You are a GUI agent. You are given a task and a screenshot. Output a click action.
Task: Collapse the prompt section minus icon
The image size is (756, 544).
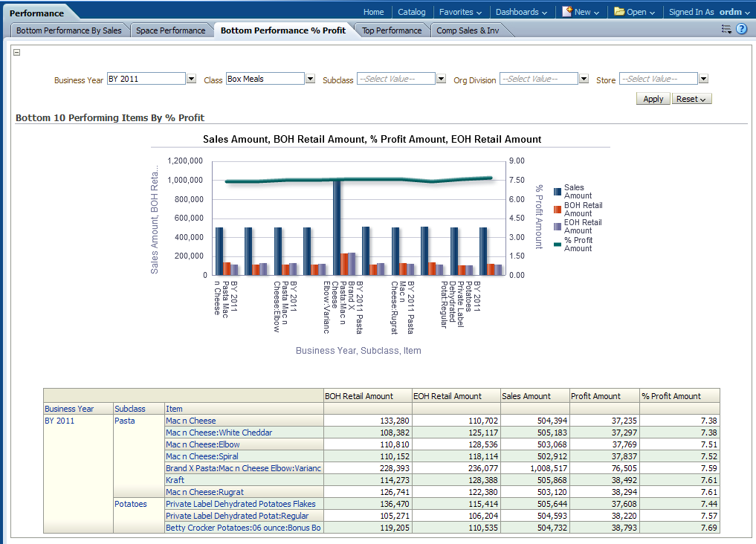tap(17, 52)
